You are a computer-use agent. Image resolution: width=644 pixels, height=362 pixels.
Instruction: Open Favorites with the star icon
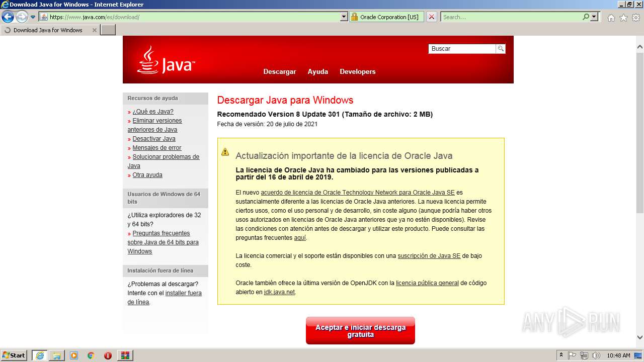623,18
